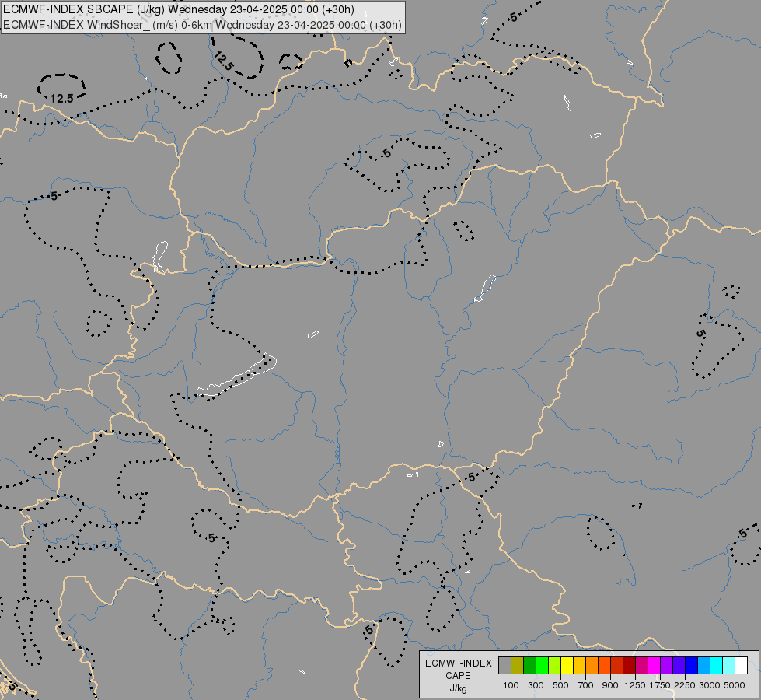
Task: Click the 1250 legend scale value
Action: [635, 685]
